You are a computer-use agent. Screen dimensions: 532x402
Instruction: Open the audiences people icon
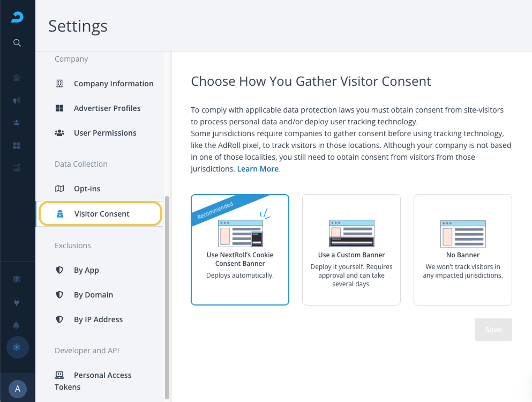pyautogui.click(x=17, y=123)
